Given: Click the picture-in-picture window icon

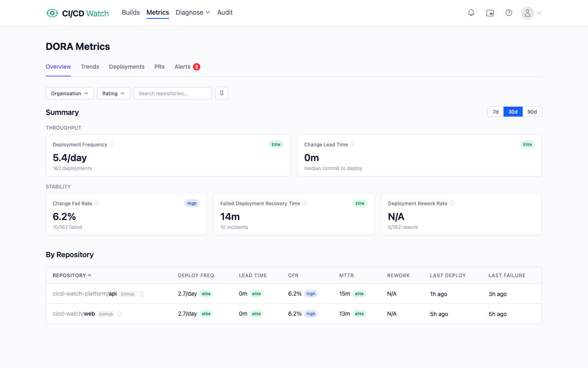Looking at the screenshot, I should (490, 13).
